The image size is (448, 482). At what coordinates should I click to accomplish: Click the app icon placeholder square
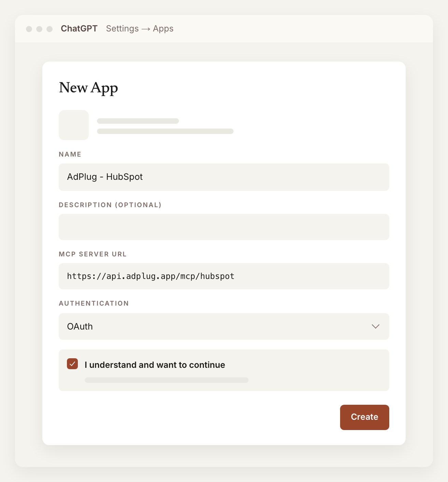coord(74,125)
